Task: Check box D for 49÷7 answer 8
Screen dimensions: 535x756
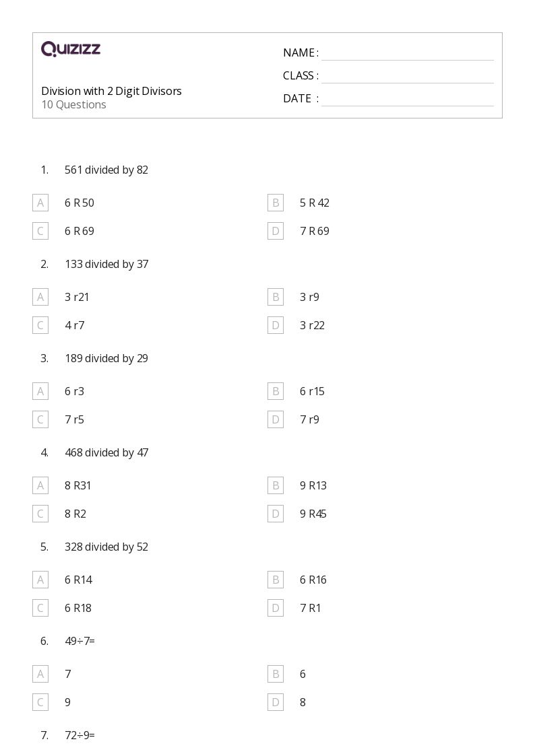Action: point(276,703)
